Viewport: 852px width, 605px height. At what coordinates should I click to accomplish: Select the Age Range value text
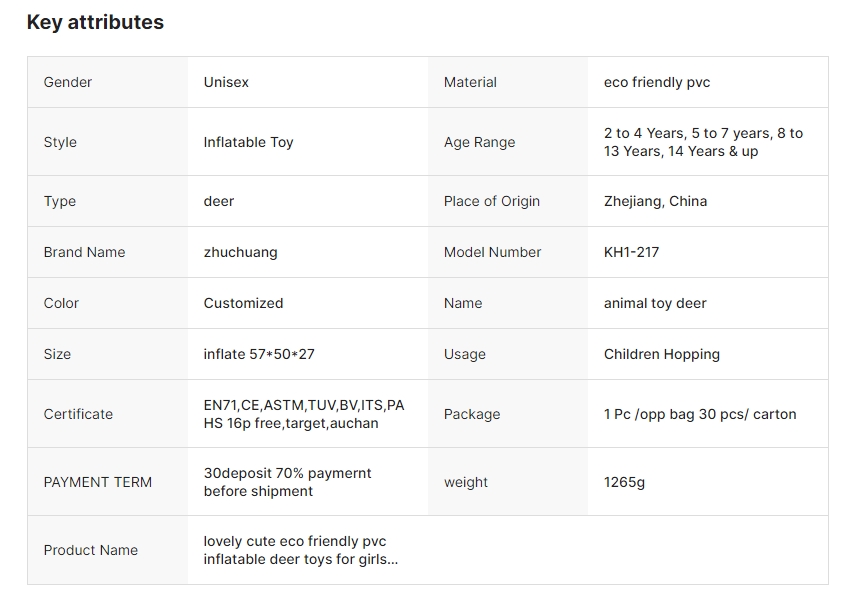point(703,142)
